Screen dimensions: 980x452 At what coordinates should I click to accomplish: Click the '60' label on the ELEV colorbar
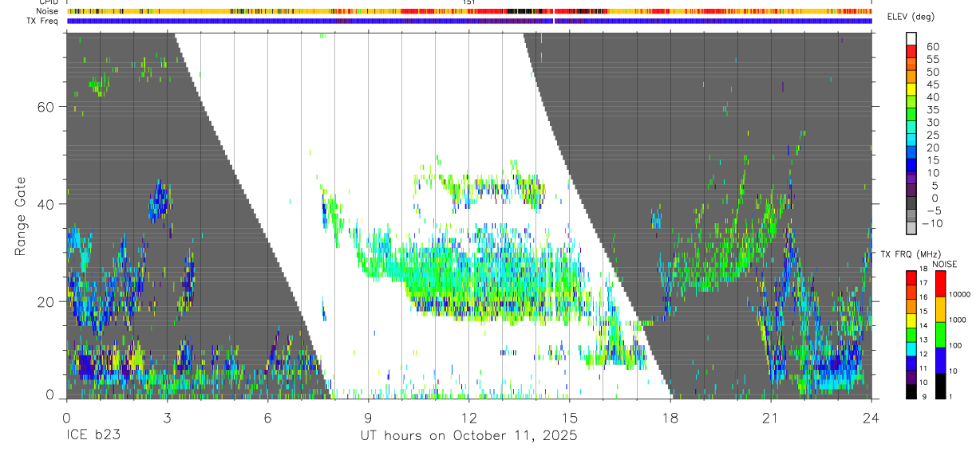pos(931,47)
